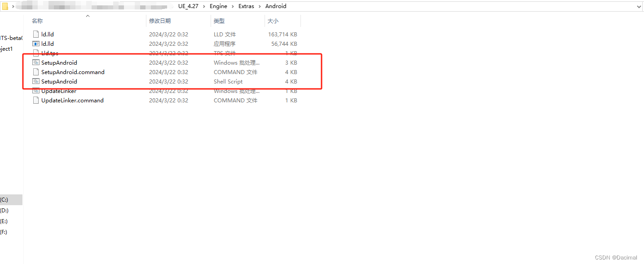The height and width of the screenshot is (264, 644).
Task: Open the ITS-beta item in navigation pane
Action: [x=11, y=38]
